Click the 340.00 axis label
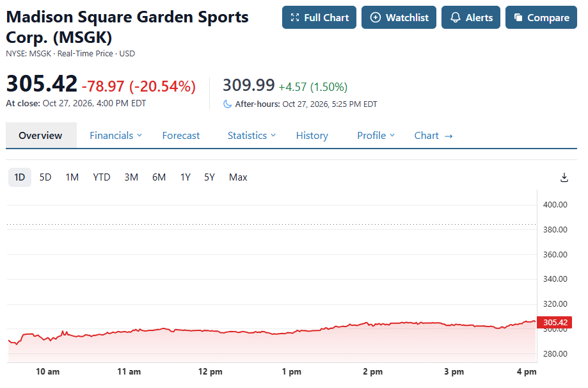This screenshot has height=388, width=588. (555, 279)
